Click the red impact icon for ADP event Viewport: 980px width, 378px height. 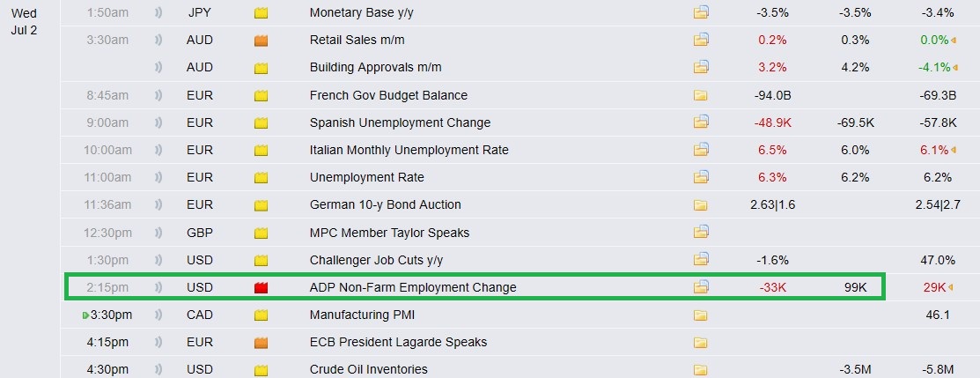(x=261, y=287)
